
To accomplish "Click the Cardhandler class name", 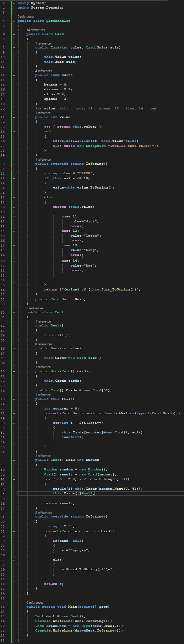I will pos(58,21).
